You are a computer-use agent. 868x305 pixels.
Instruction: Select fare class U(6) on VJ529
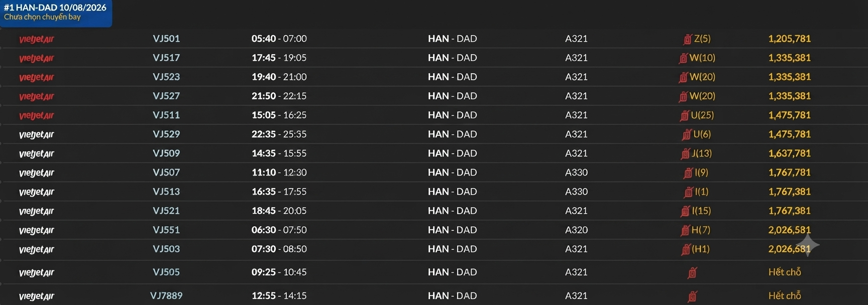click(x=702, y=134)
